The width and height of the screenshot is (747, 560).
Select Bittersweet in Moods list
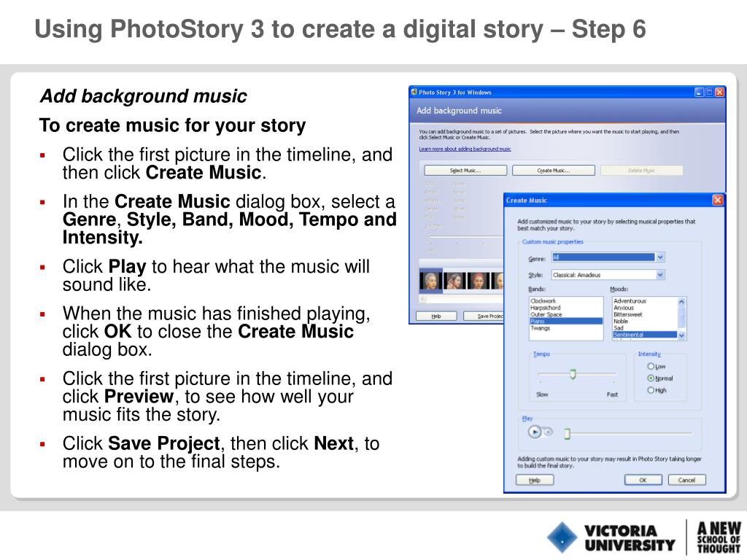(x=645, y=314)
